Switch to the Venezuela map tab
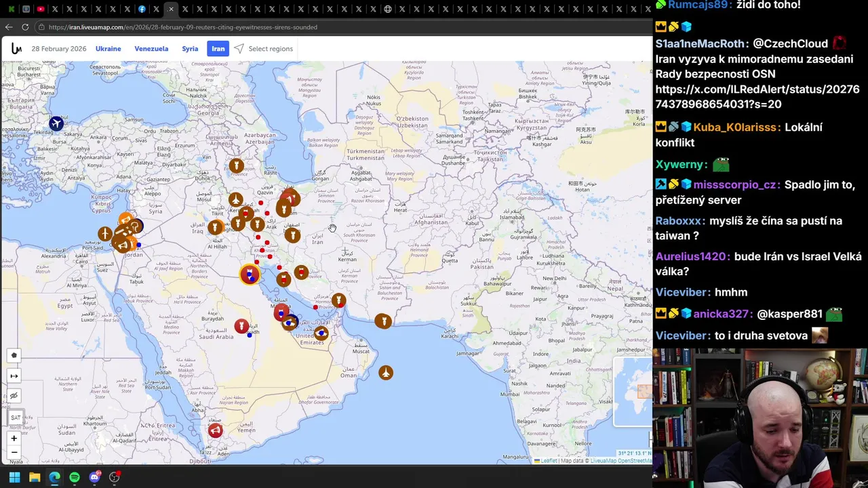 [151, 49]
